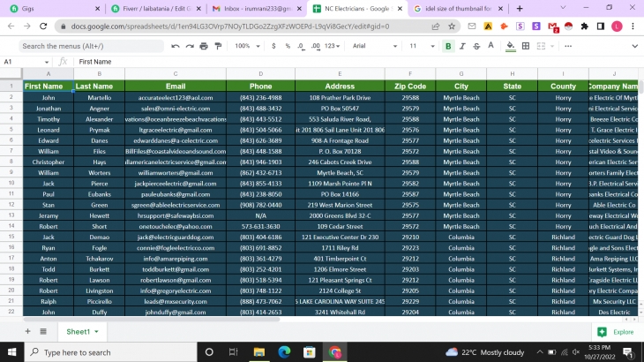Viewport: 644px width, 362px height.
Task: Close the Gigs browser tab
Action: tap(97, 9)
